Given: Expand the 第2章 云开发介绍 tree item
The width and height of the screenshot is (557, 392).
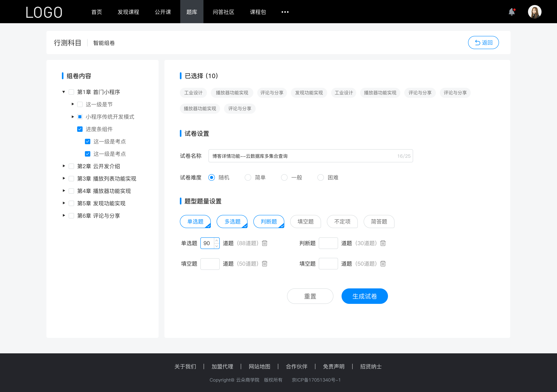Looking at the screenshot, I should pyautogui.click(x=63, y=166).
